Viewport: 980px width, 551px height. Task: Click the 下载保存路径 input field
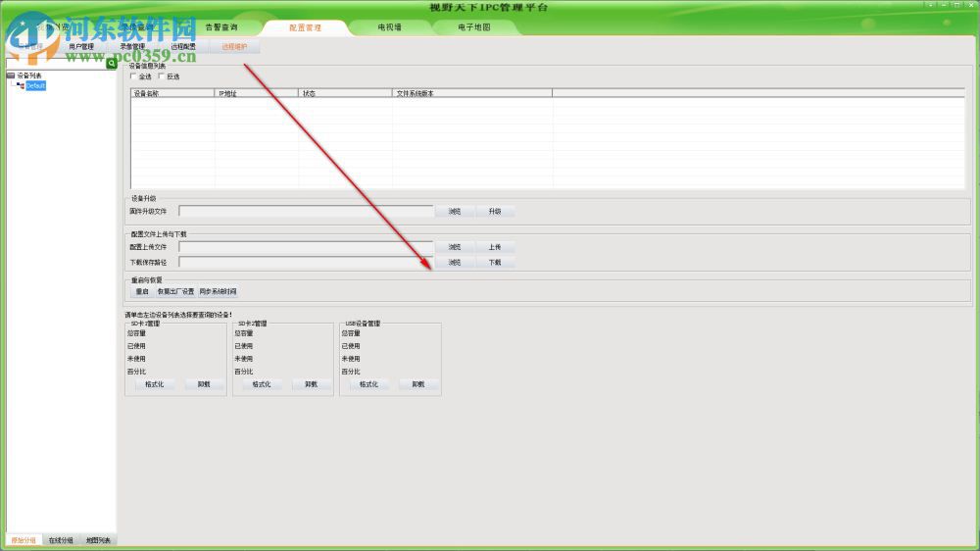tap(306, 263)
